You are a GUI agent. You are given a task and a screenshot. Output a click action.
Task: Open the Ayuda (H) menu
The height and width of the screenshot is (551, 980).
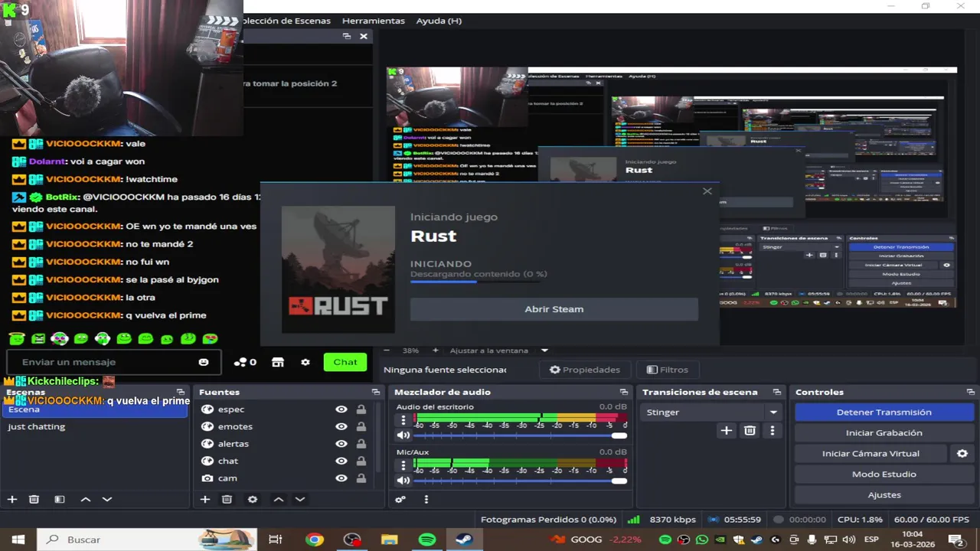pos(439,21)
